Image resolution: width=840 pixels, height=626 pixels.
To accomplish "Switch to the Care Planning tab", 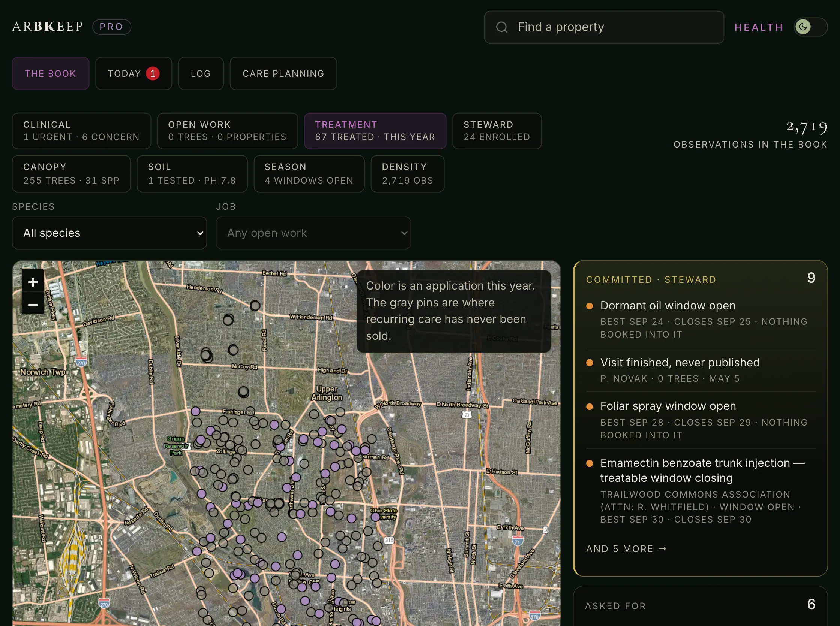I will [283, 73].
